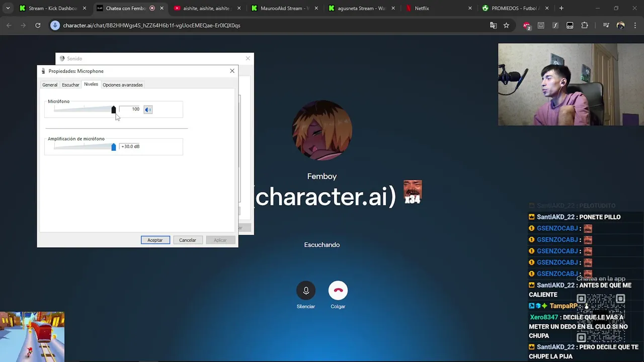This screenshot has width=644, height=362.
Task: Open the media controls music icon
Action: 606,25
